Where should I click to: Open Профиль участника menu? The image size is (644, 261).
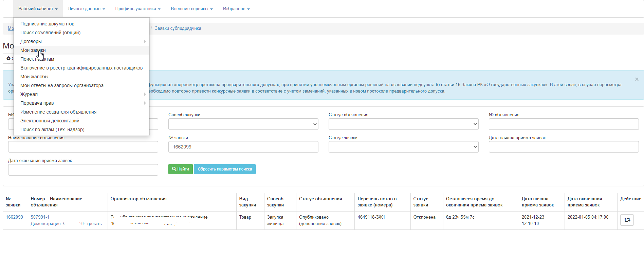coord(137,9)
